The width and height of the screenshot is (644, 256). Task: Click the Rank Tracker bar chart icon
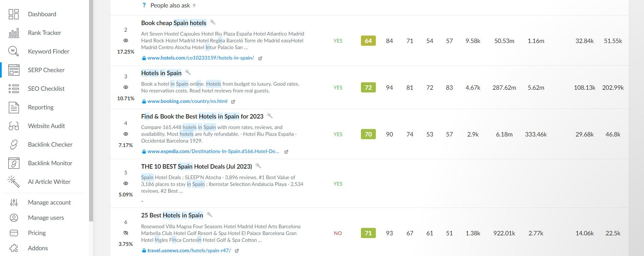click(x=14, y=33)
